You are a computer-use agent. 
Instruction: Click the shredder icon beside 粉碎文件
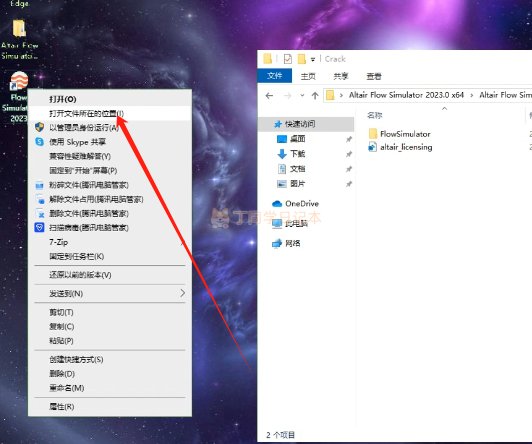coord(40,185)
